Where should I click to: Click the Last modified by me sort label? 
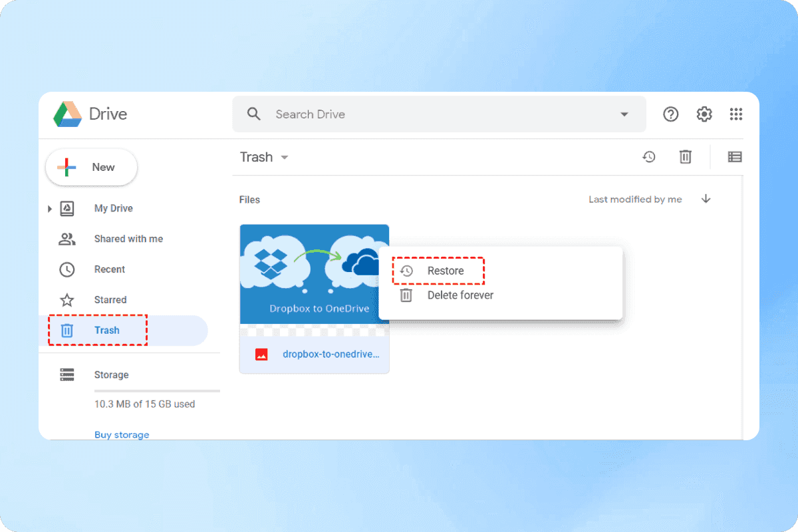click(635, 199)
